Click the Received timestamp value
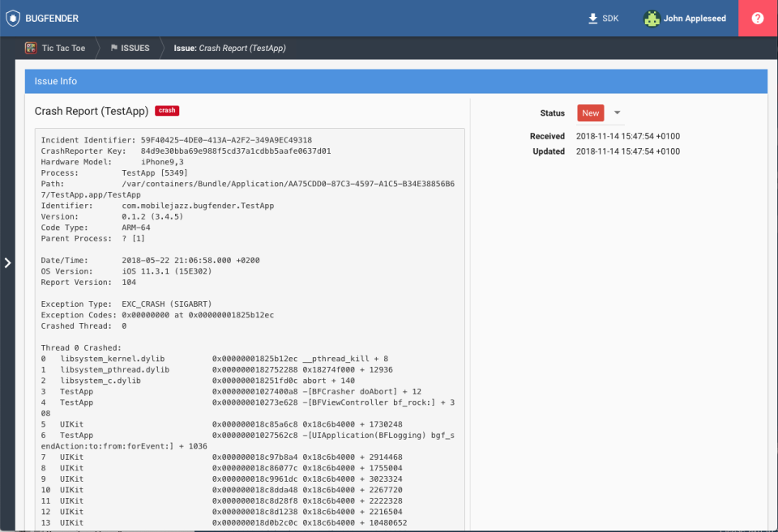Screen dimensions: 778x532 click(x=626, y=136)
